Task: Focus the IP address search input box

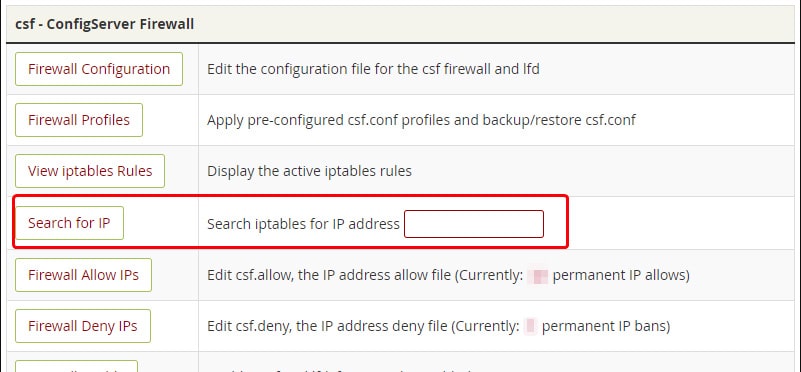Action: (474, 224)
